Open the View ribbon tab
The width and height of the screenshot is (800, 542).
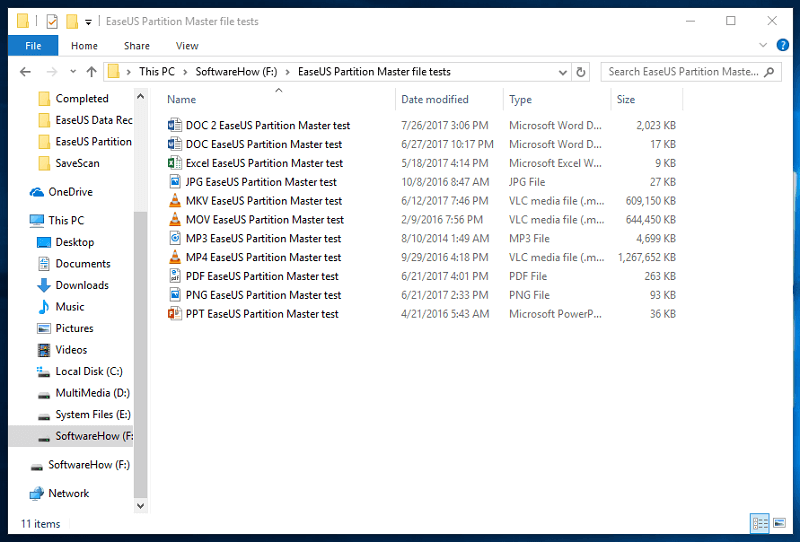[187, 45]
